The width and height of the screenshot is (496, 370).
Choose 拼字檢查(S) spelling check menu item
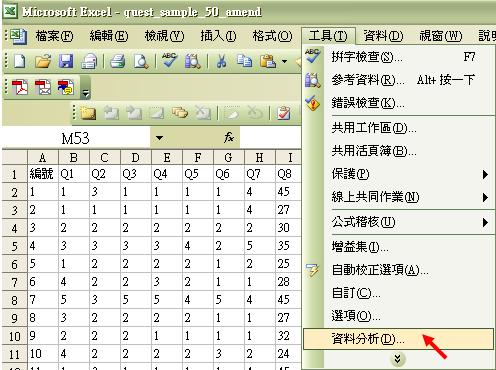click(x=398, y=57)
